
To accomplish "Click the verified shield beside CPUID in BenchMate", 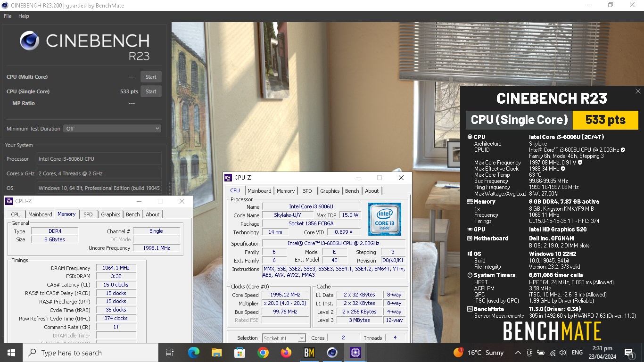I will 623,150.
